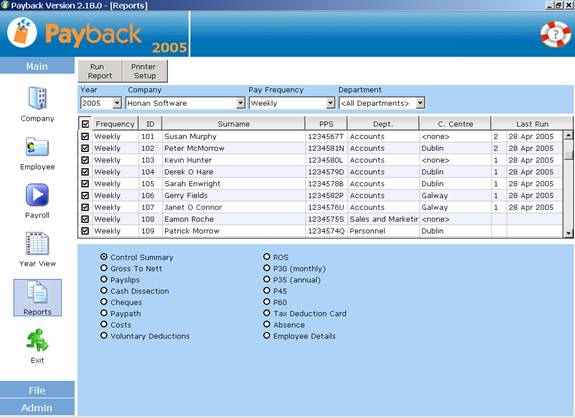Viewport: 575px width, 418px height.
Task: Click the employee list scroll up arrow
Action: click(x=568, y=135)
